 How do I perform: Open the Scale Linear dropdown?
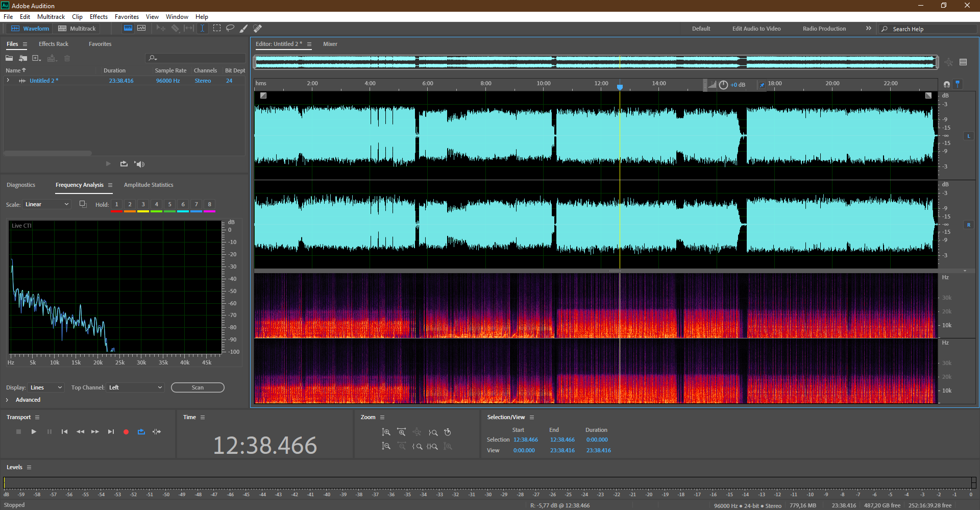pyautogui.click(x=46, y=204)
